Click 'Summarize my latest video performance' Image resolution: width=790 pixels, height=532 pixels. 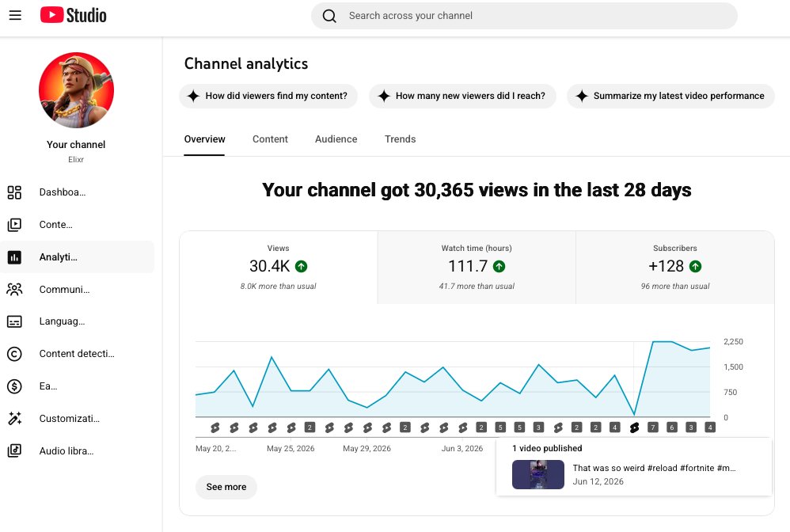pyautogui.click(x=670, y=96)
